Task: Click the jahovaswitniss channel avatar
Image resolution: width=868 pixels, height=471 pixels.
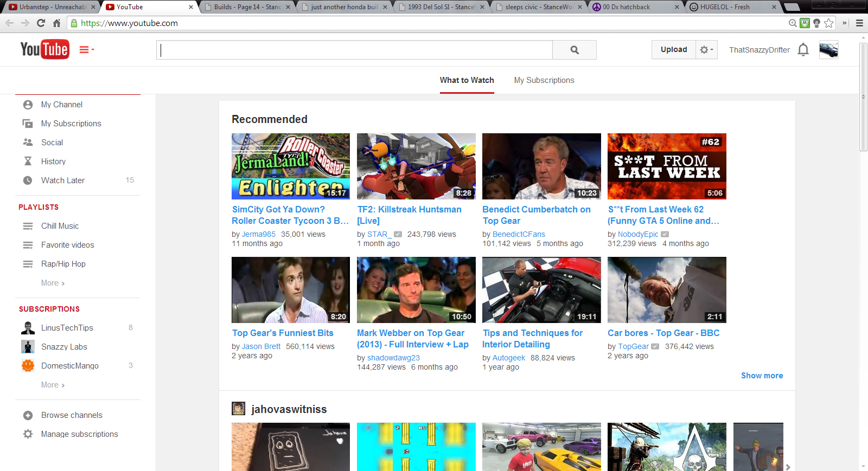Action: [x=238, y=409]
